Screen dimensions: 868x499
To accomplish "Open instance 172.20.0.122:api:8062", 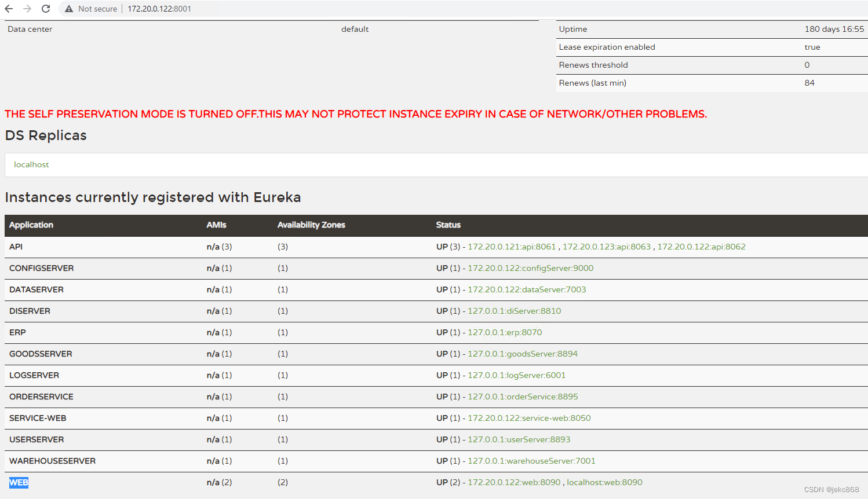I will (x=701, y=247).
